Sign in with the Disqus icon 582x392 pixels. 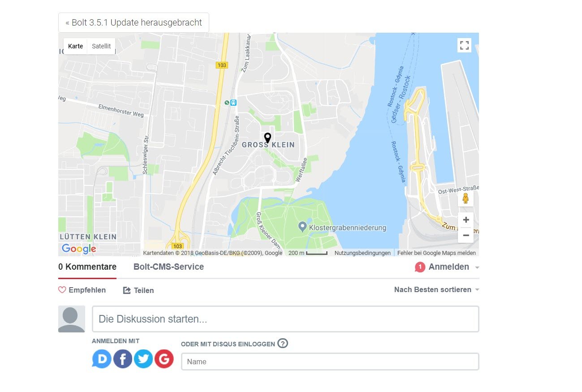coord(102,359)
